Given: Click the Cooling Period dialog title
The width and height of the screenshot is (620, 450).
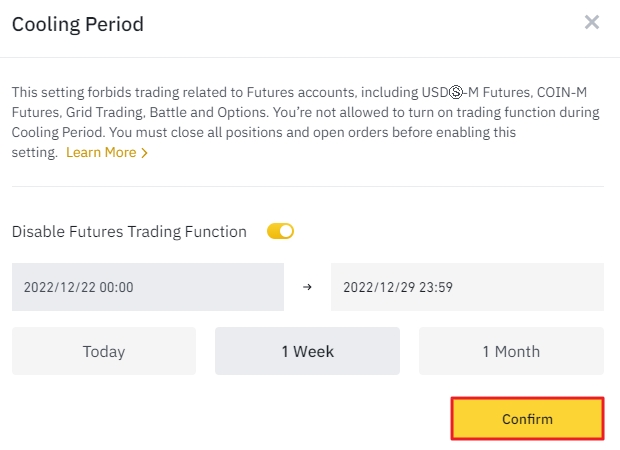Looking at the screenshot, I should coord(77,24).
